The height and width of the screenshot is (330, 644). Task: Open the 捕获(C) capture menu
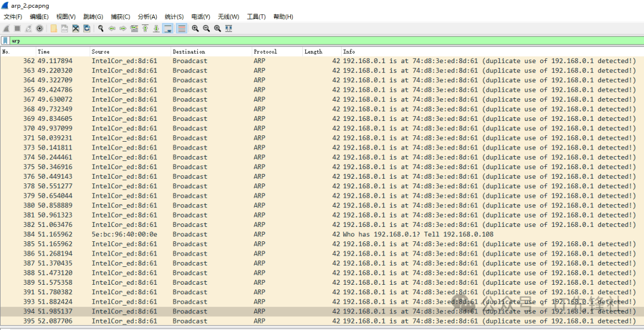(x=120, y=17)
